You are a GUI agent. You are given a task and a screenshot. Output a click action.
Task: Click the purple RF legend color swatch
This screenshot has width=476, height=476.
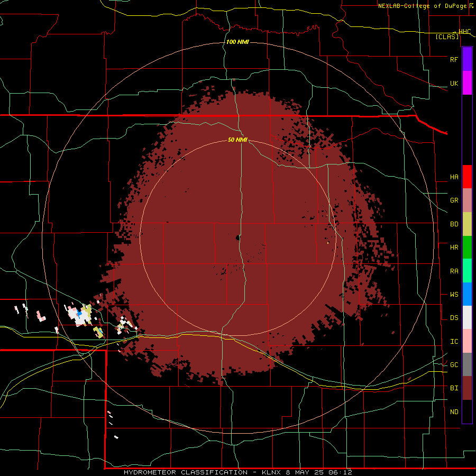click(x=467, y=59)
